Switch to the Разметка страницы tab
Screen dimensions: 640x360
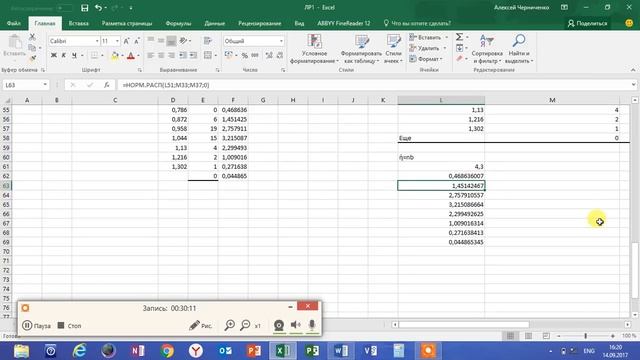127,23
